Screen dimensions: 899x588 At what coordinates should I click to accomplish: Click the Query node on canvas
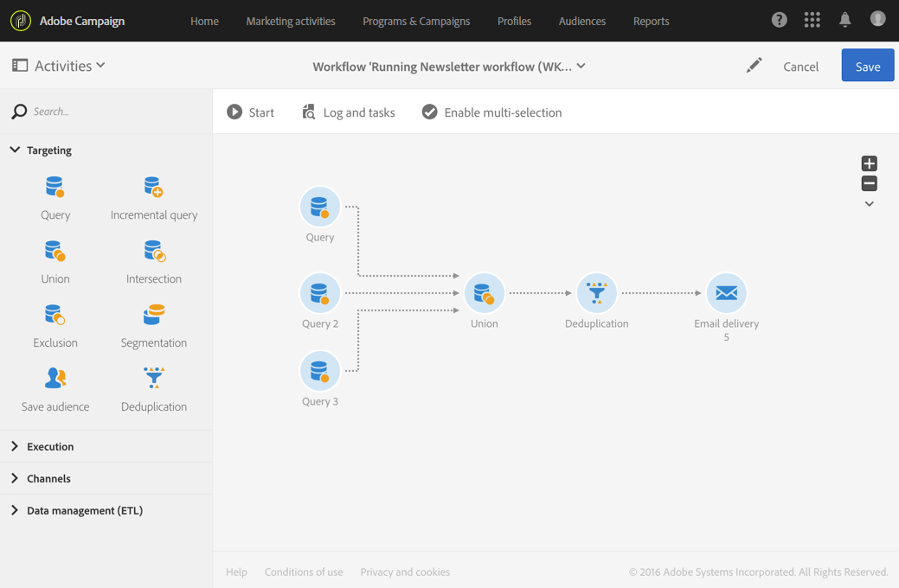(x=320, y=207)
